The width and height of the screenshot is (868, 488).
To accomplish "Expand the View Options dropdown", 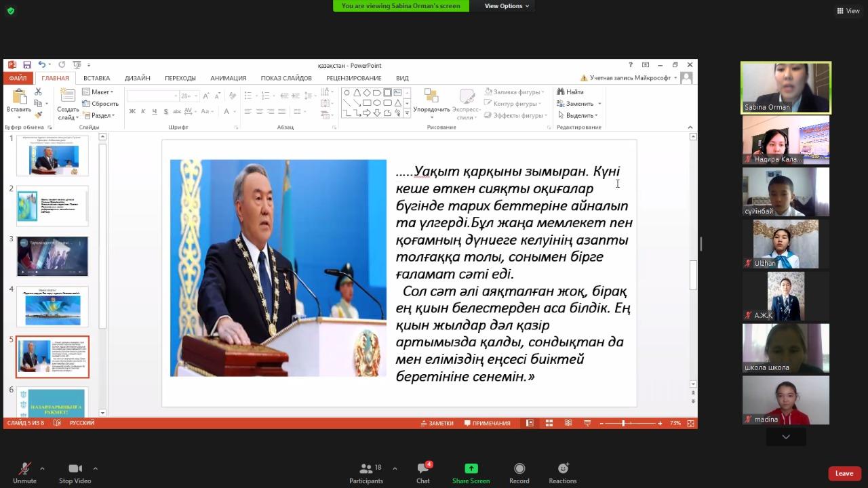I will point(507,6).
